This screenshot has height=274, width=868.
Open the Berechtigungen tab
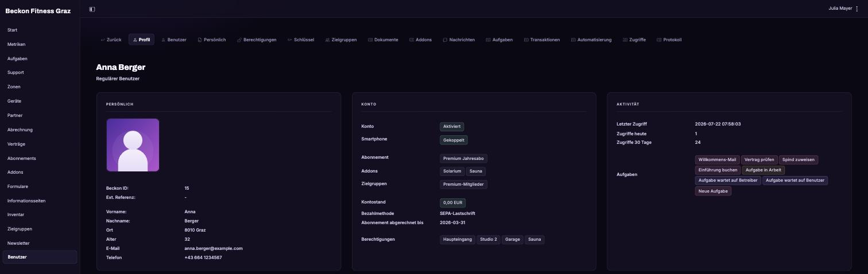[x=257, y=40]
